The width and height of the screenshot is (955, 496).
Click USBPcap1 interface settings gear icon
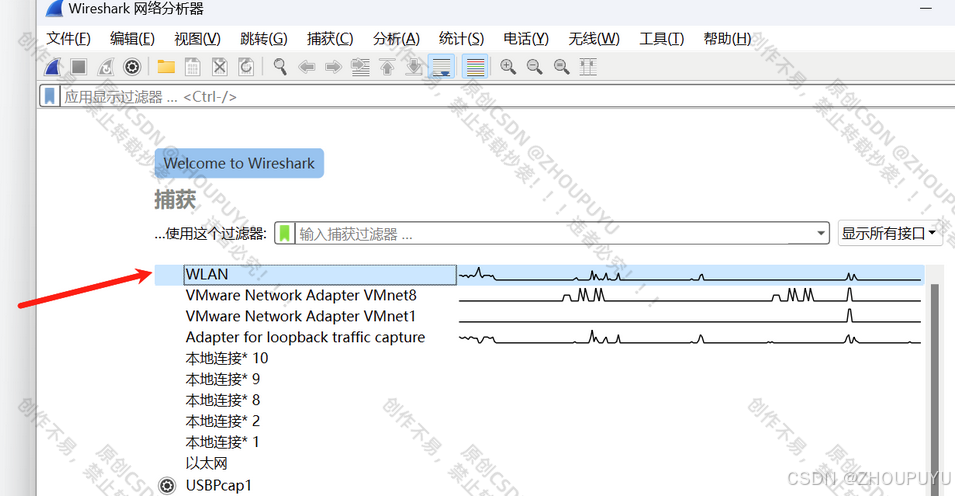(167, 486)
